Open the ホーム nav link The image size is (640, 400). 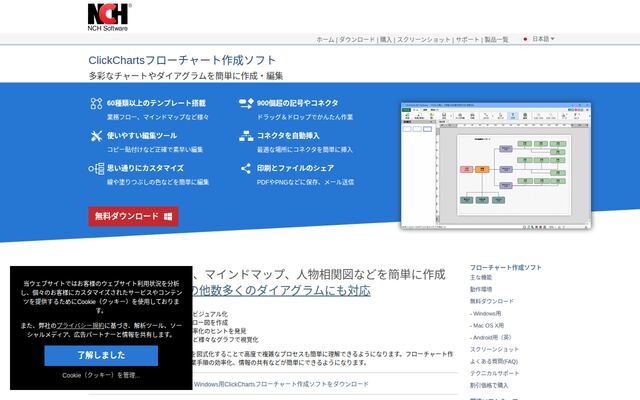pos(325,40)
